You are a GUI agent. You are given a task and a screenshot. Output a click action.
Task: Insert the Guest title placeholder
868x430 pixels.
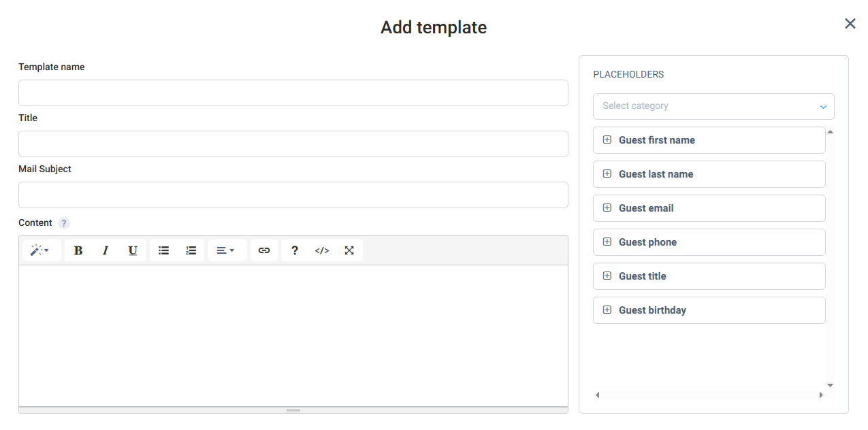point(709,276)
